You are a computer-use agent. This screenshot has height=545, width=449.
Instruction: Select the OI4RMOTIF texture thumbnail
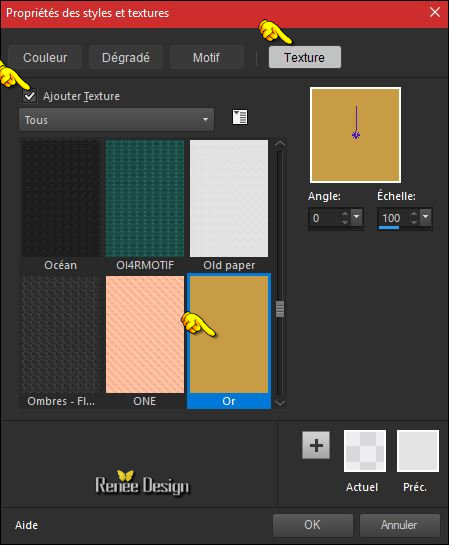click(x=145, y=198)
